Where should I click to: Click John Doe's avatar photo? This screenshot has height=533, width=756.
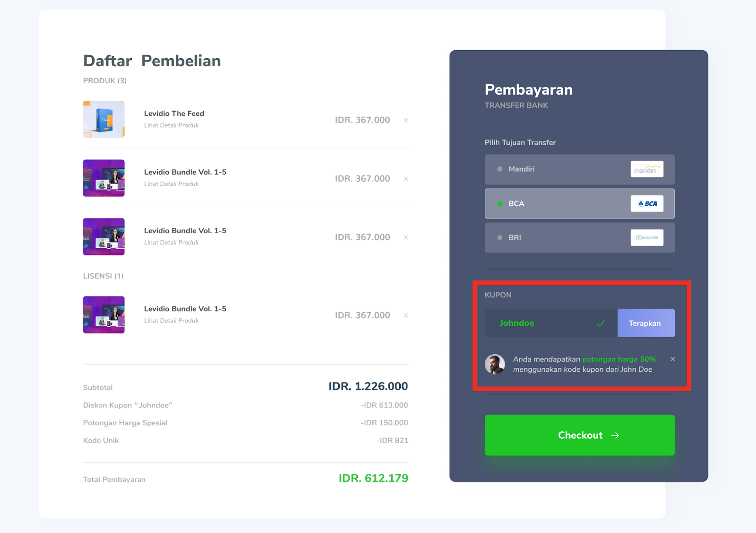coord(495,364)
